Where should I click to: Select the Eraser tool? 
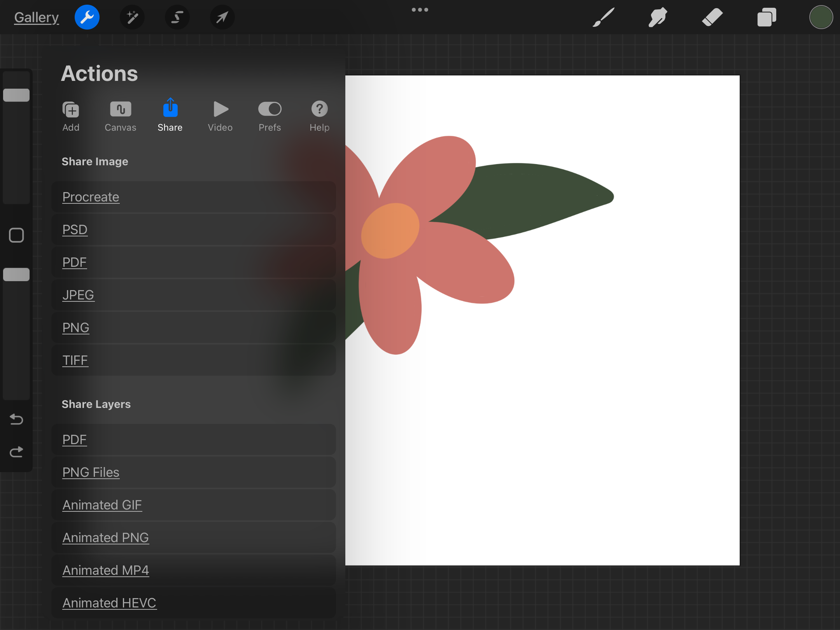[713, 17]
